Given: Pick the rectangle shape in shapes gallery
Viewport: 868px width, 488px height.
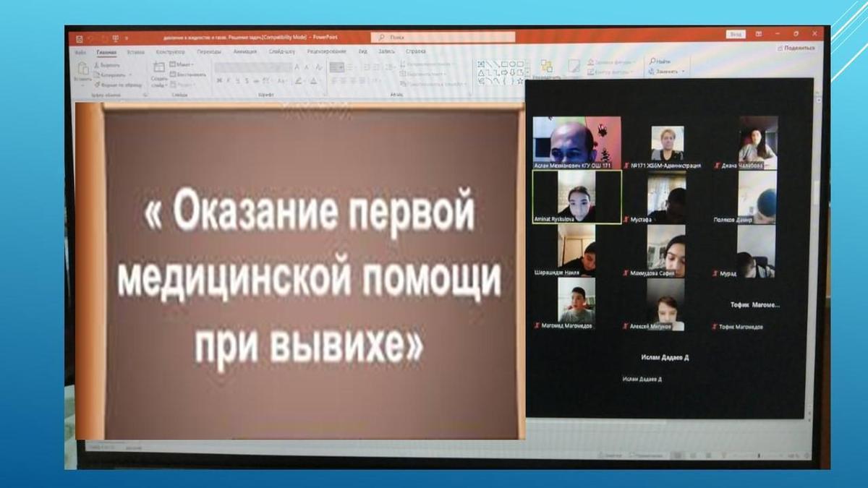Looking at the screenshot, I should [x=503, y=64].
